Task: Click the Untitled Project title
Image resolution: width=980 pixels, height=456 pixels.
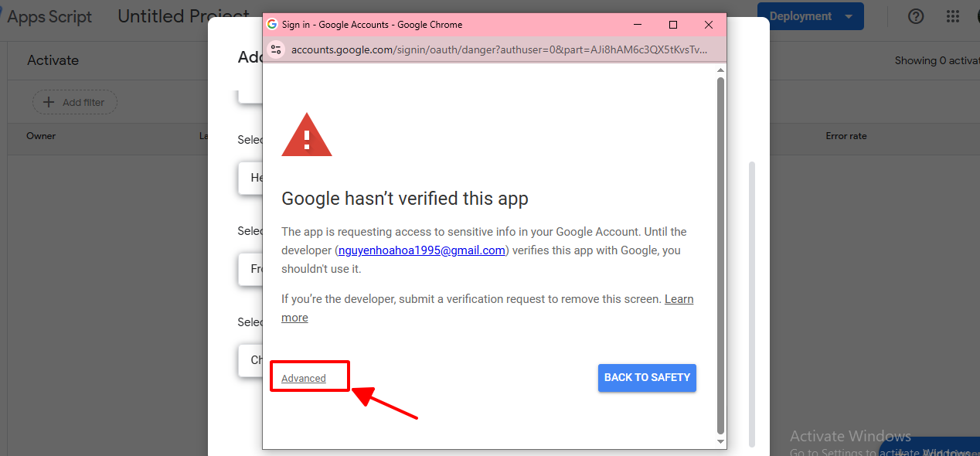Action: (184, 16)
